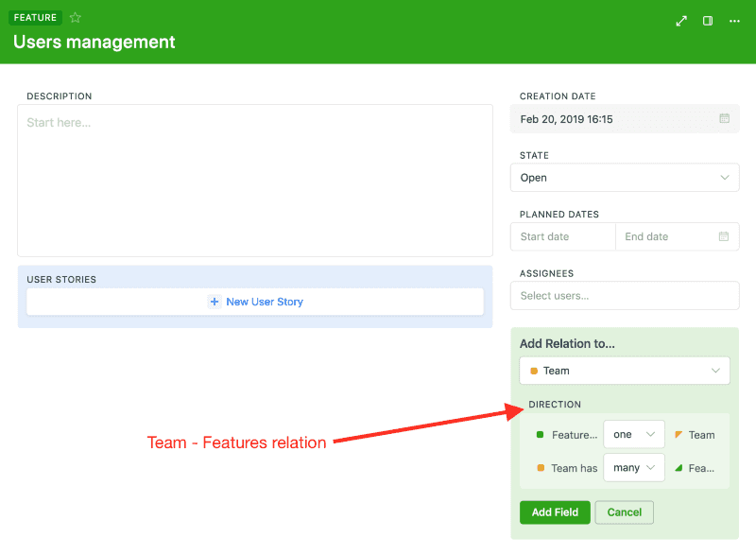Change the relation cardinality dropdown showing one
This screenshot has height=555, width=756.
pyautogui.click(x=633, y=434)
